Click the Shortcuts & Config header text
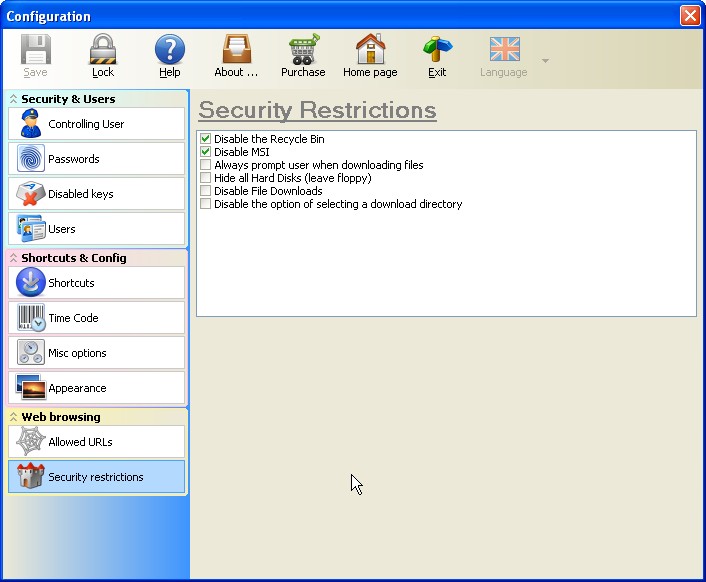The height and width of the screenshot is (582, 706). tap(74, 258)
